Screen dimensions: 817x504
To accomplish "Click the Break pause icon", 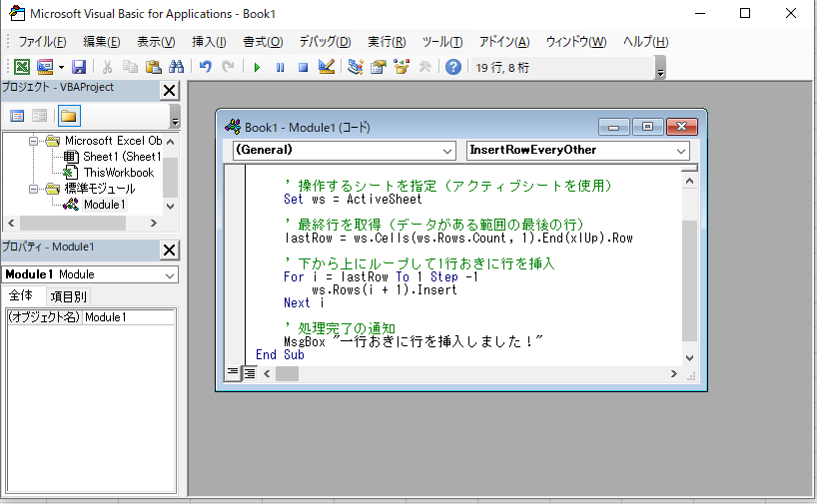I will (281, 67).
